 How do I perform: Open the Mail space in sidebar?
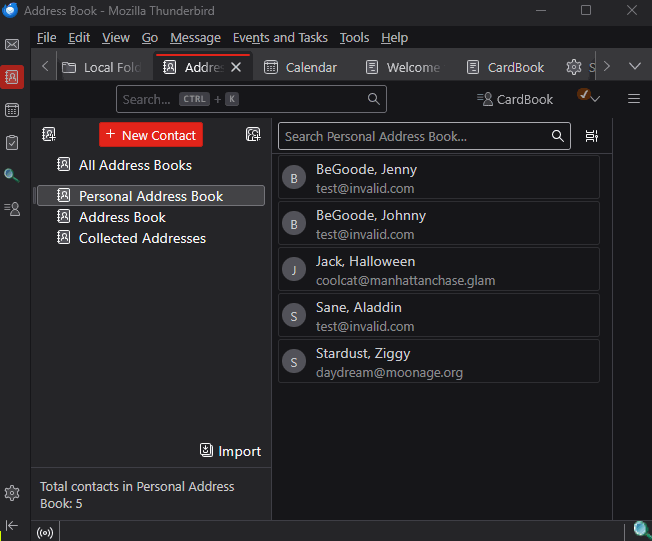pos(12,45)
